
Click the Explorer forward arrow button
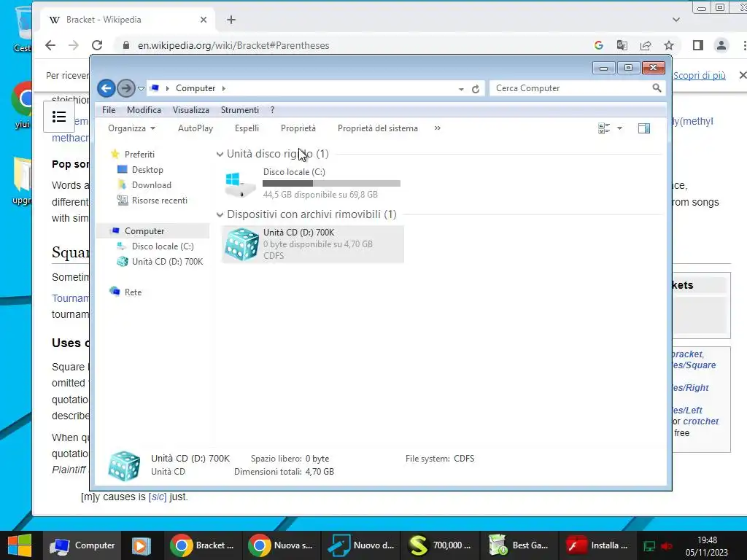tap(125, 88)
